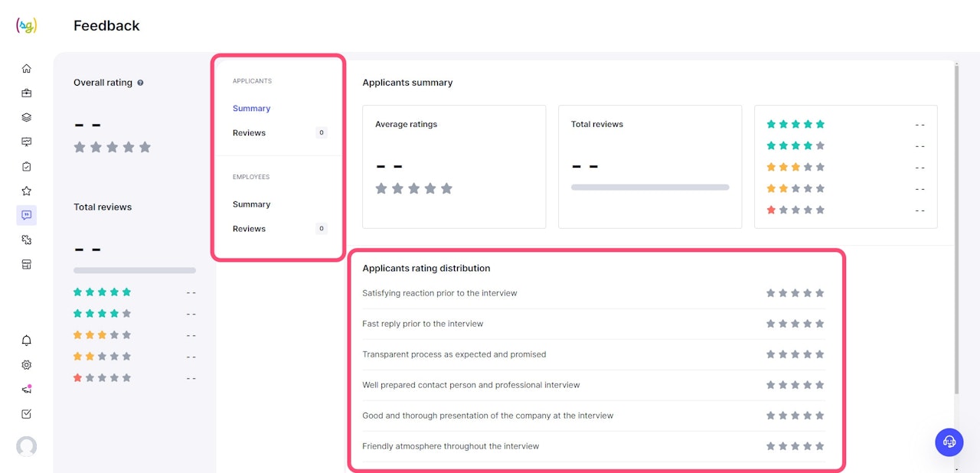Click the megaphone announcements icon
The image size is (980, 473).
[27, 390]
